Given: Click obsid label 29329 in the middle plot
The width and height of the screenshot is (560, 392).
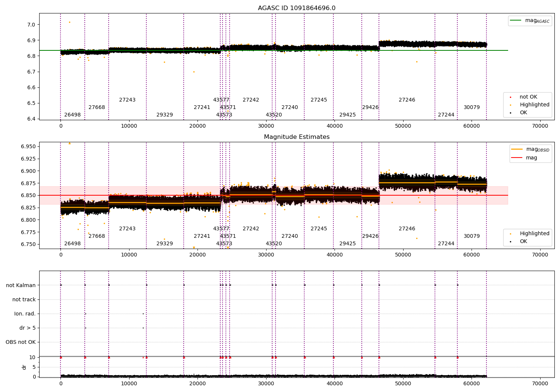Looking at the screenshot, I should (165, 244).
